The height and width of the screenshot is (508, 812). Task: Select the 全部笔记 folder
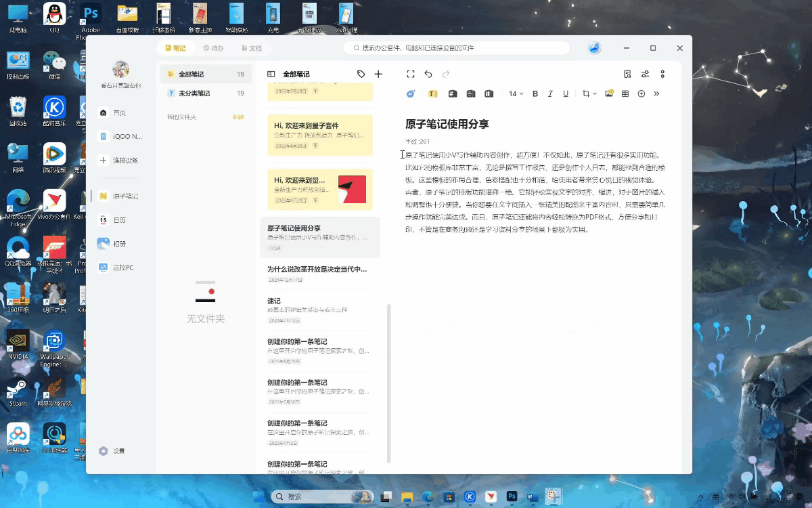206,74
